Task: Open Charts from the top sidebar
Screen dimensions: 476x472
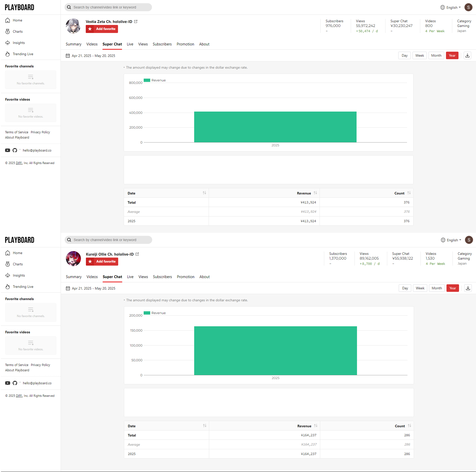Action: 17,32
